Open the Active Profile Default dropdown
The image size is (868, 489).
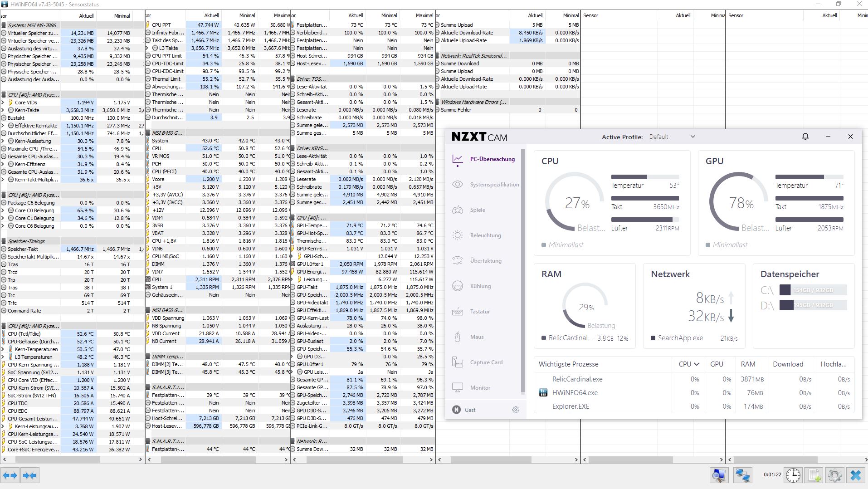(x=672, y=137)
